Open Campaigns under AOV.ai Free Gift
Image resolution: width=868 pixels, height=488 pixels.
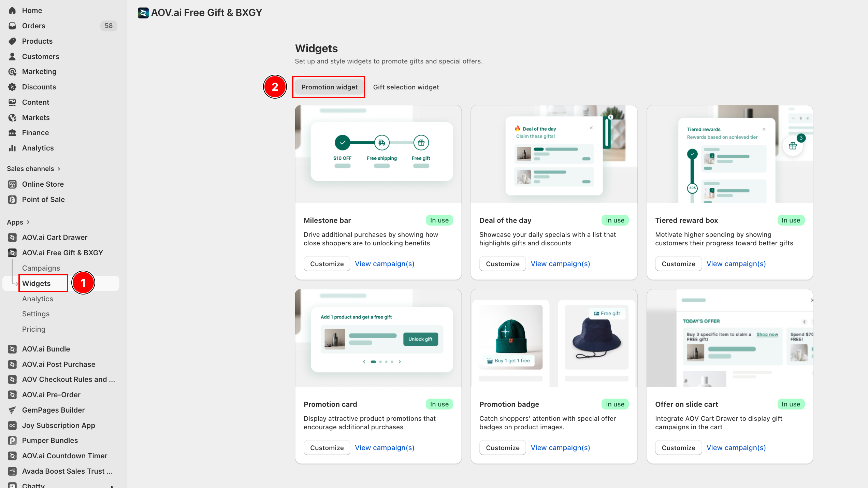[41, 268]
